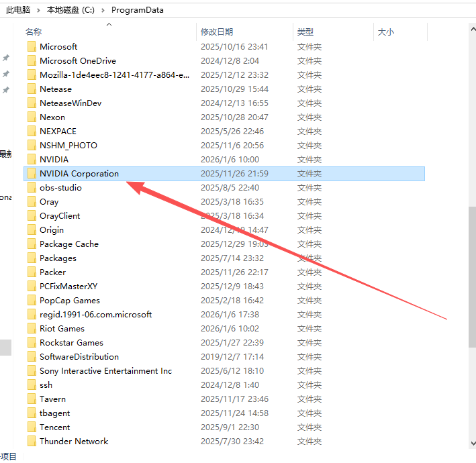Viewport: 476px width, 463px height.
Task: Select the obs-studio folder icon
Action: (32, 188)
